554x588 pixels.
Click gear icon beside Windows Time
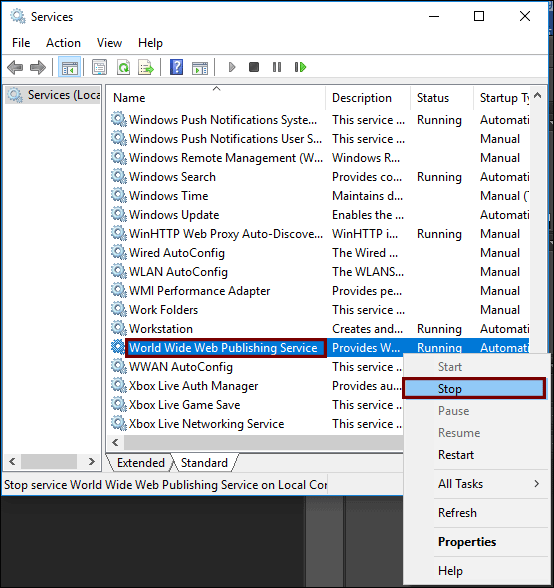click(119, 195)
